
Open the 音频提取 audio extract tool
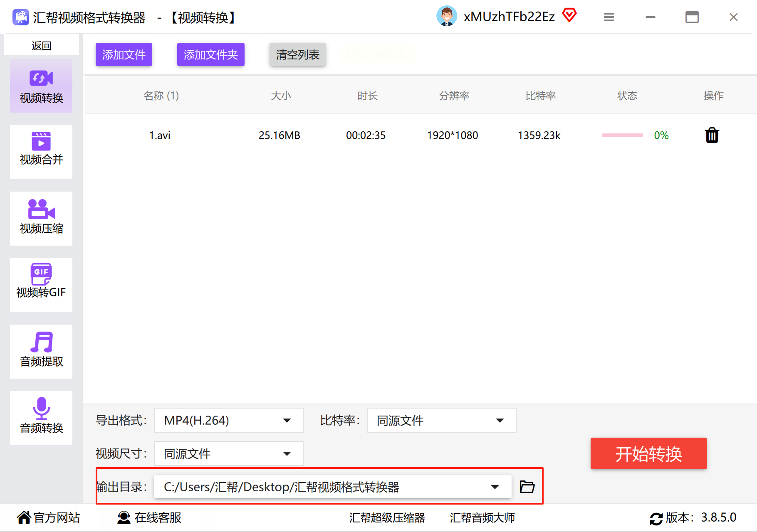pos(41,351)
